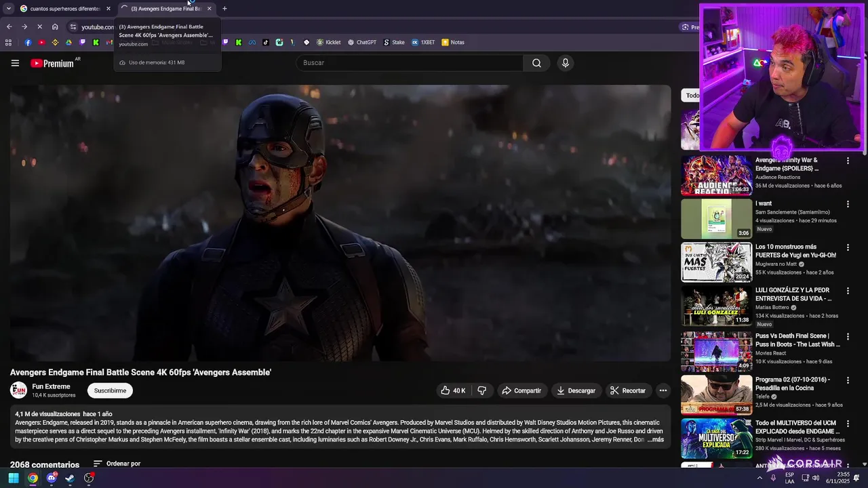Like the video showing 40 K
The width and height of the screenshot is (868, 488).
[454, 390]
